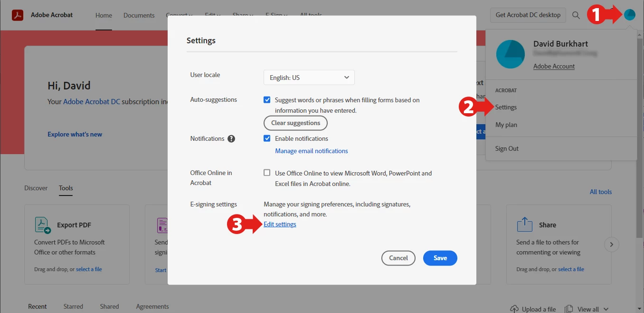Screen dimensions: 644x313
Task: Click the Cancel button
Action: [398, 258]
